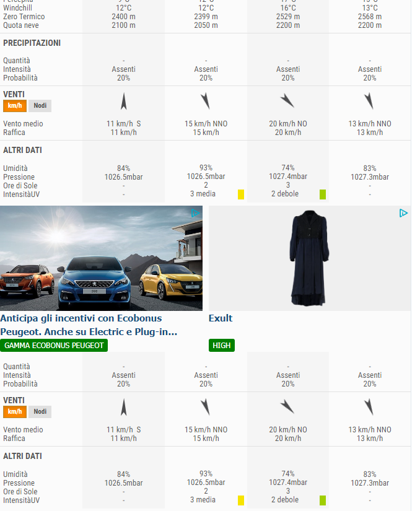Click green UV '2 debole' swatch below the ads

pos(323,500)
